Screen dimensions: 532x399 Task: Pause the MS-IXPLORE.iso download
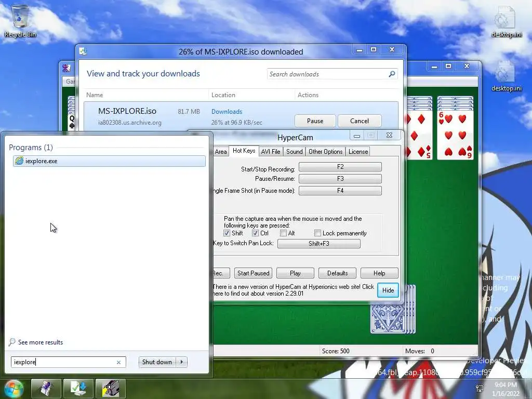click(x=315, y=121)
